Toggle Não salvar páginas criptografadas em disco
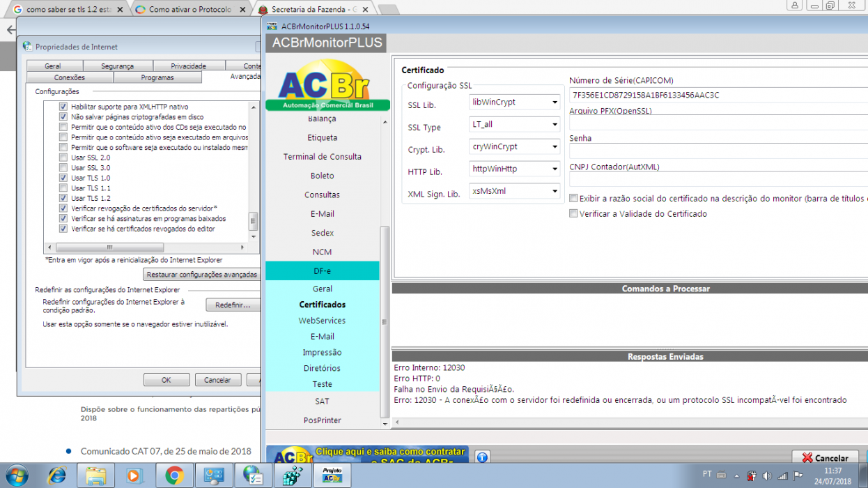This screenshot has width=868, height=488. (x=63, y=117)
